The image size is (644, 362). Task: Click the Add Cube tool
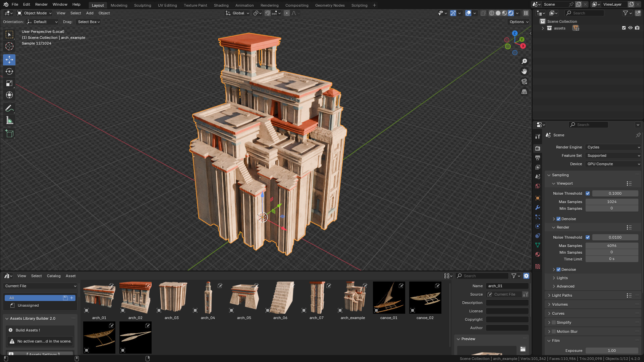tap(9, 134)
